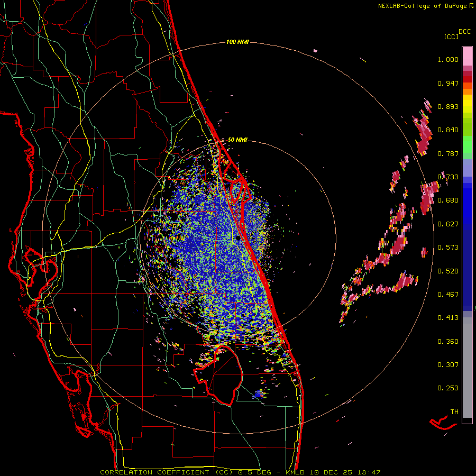
Task: Pick the bright green segment of the color bar
Action: coord(467,144)
